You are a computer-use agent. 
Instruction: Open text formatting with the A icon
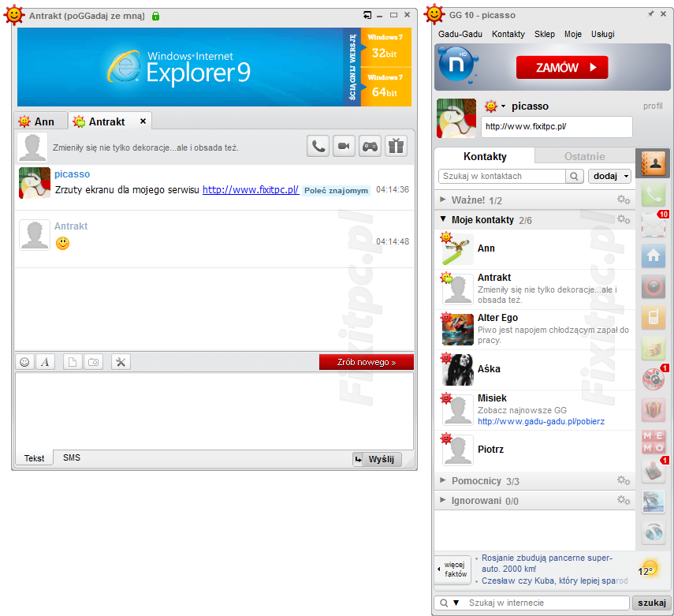tap(45, 362)
